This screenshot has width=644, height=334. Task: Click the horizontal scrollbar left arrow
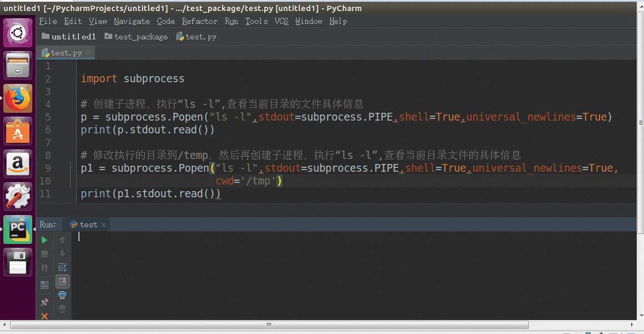click(x=4, y=325)
